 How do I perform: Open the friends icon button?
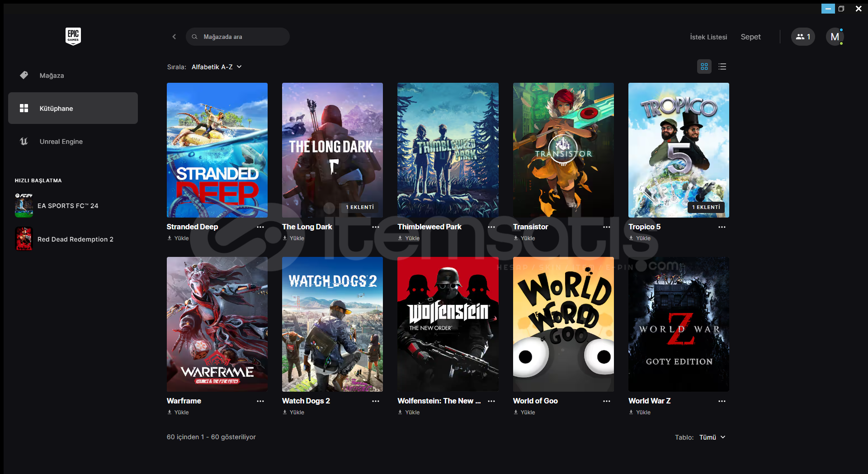pos(803,37)
